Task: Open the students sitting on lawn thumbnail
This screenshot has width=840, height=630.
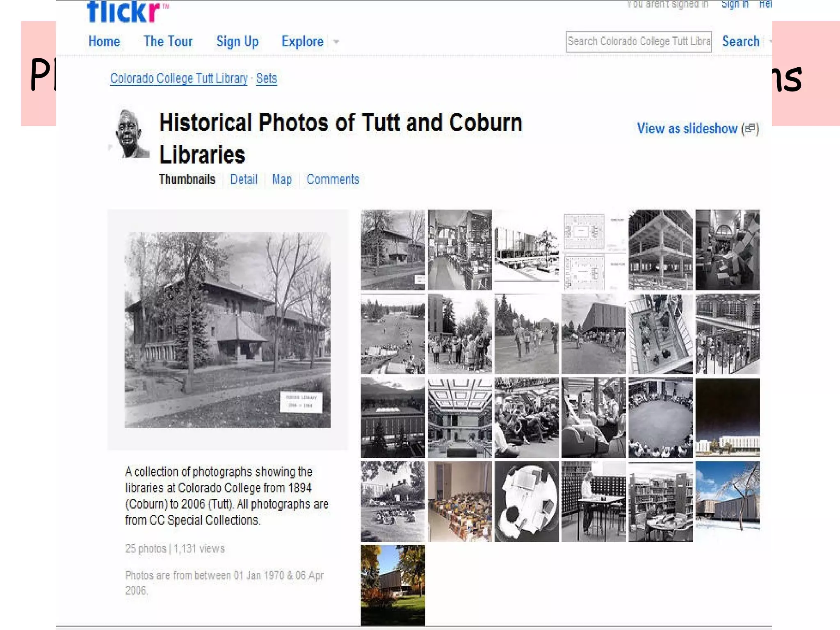Action: pos(393,502)
